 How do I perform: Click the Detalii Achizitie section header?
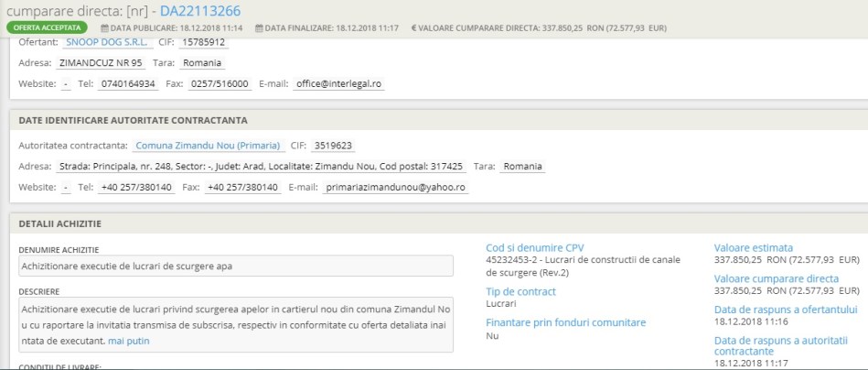pos(60,223)
